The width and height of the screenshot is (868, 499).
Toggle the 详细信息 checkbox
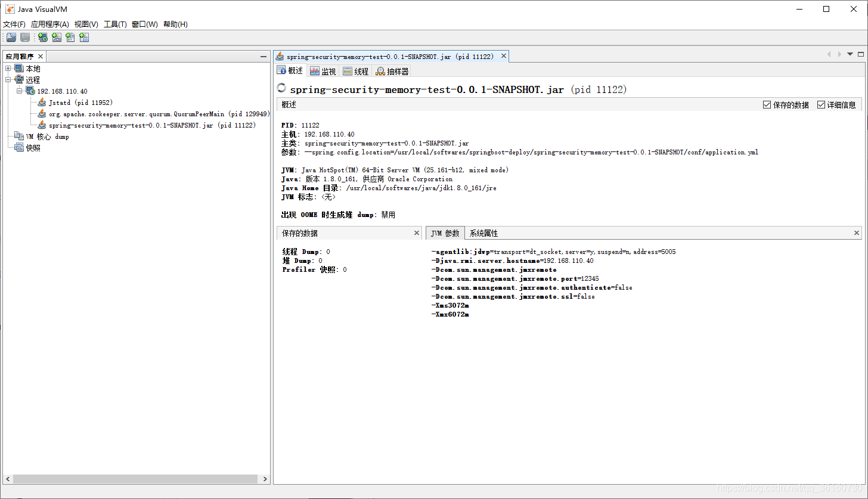[821, 105]
